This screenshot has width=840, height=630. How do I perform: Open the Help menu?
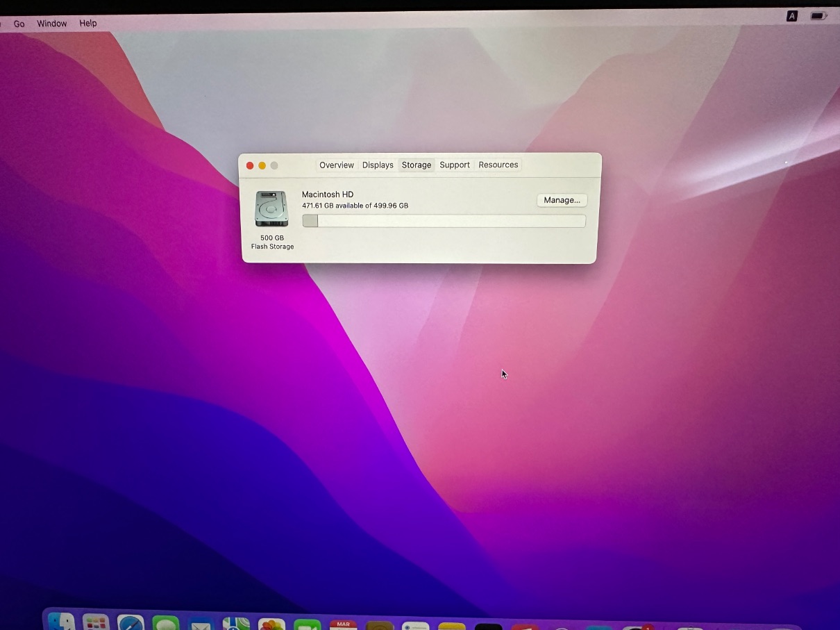(x=88, y=24)
